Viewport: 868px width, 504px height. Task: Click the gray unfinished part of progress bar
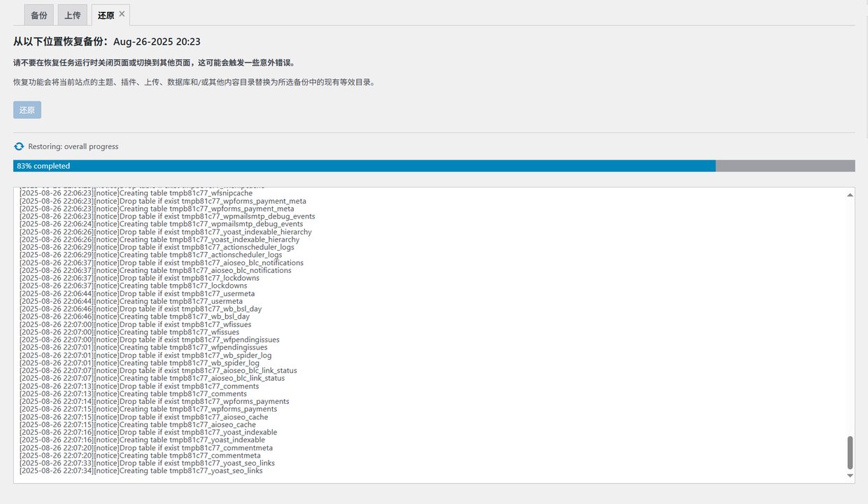784,166
